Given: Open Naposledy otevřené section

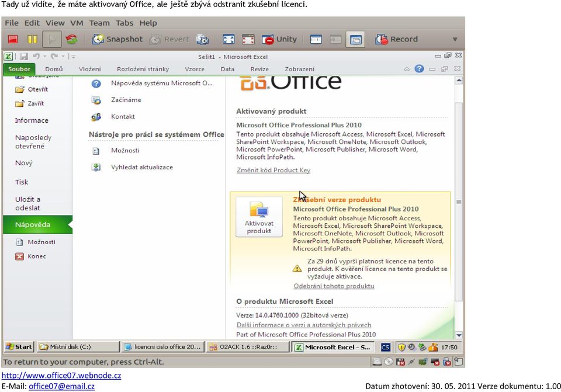Looking at the screenshot, I should click(33, 141).
